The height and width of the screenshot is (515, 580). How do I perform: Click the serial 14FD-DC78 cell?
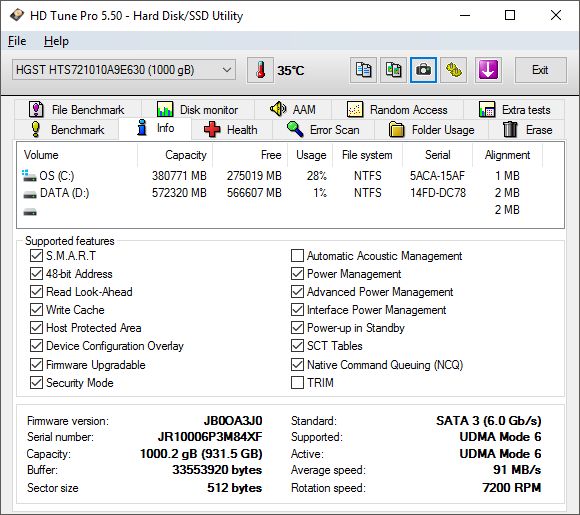point(438,193)
